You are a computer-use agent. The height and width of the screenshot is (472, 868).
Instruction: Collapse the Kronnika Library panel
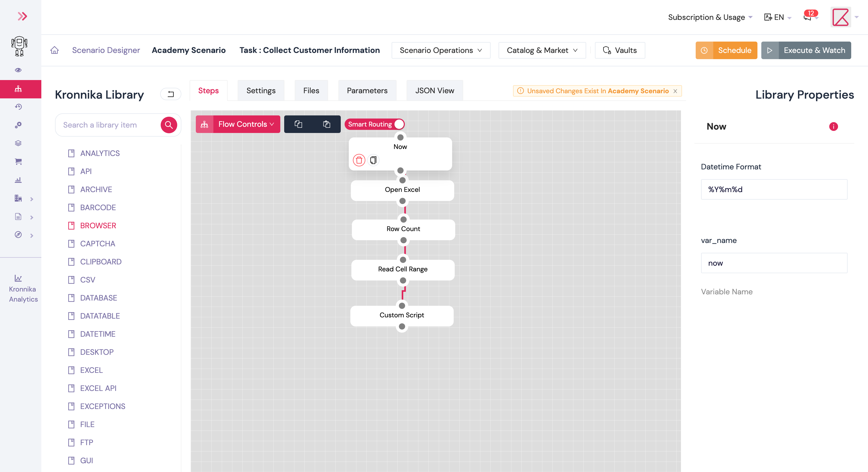171,94
